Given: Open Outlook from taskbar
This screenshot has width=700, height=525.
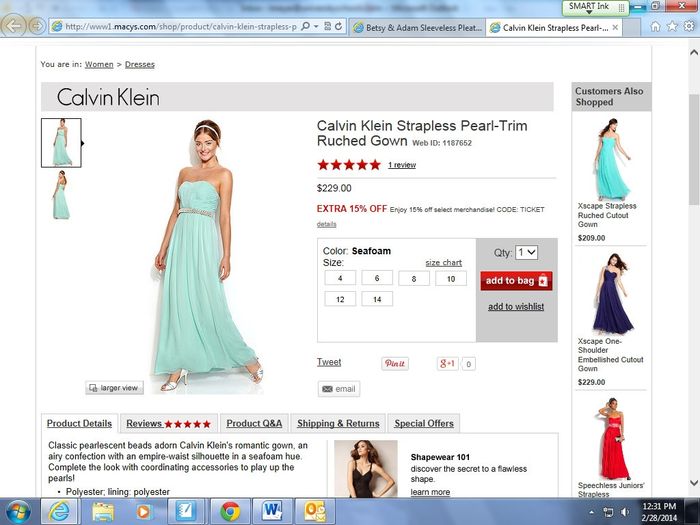Looking at the screenshot, I should tap(315, 512).
